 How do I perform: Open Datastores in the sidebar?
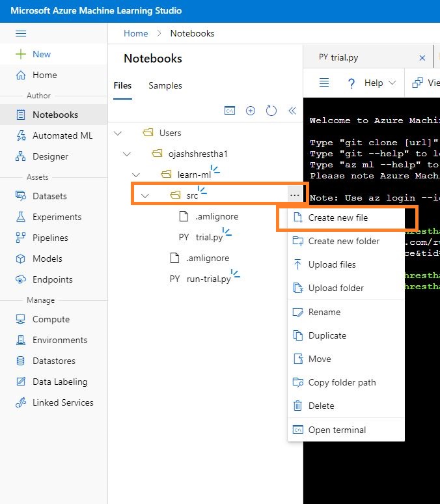(x=46, y=361)
